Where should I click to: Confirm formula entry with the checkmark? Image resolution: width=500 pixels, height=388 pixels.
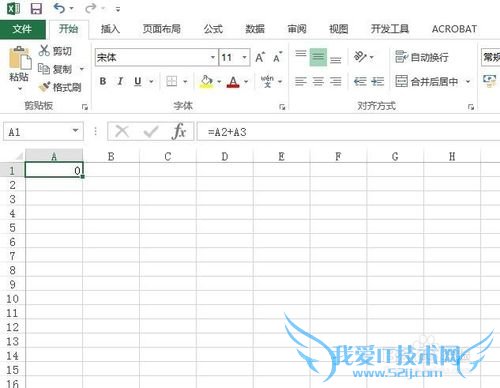click(x=151, y=132)
